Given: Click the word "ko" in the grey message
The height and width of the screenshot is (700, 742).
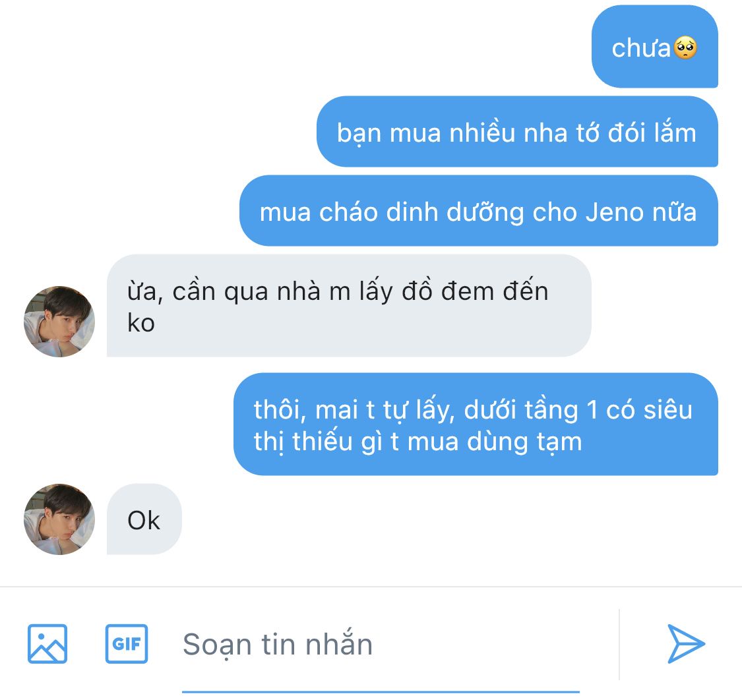Looking at the screenshot, I should click(x=140, y=323).
